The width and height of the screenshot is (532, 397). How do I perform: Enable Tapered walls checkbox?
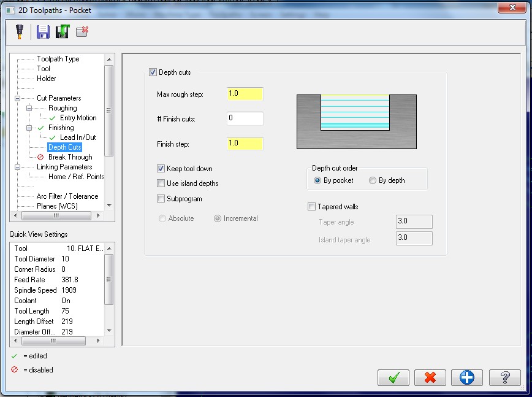[311, 207]
